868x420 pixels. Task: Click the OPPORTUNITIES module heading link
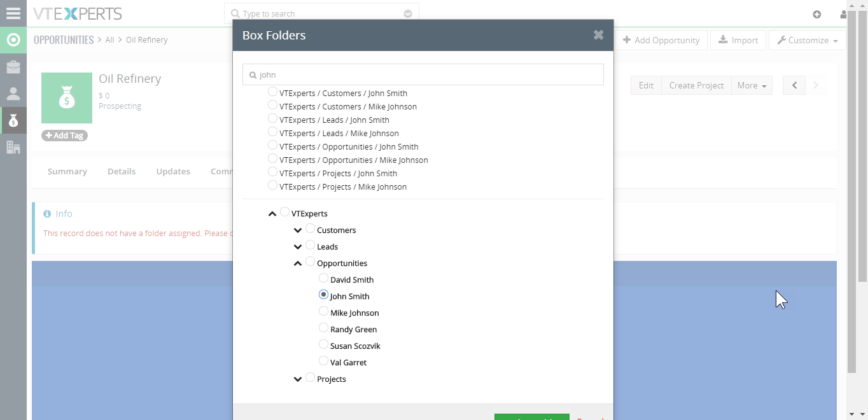point(64,39)
